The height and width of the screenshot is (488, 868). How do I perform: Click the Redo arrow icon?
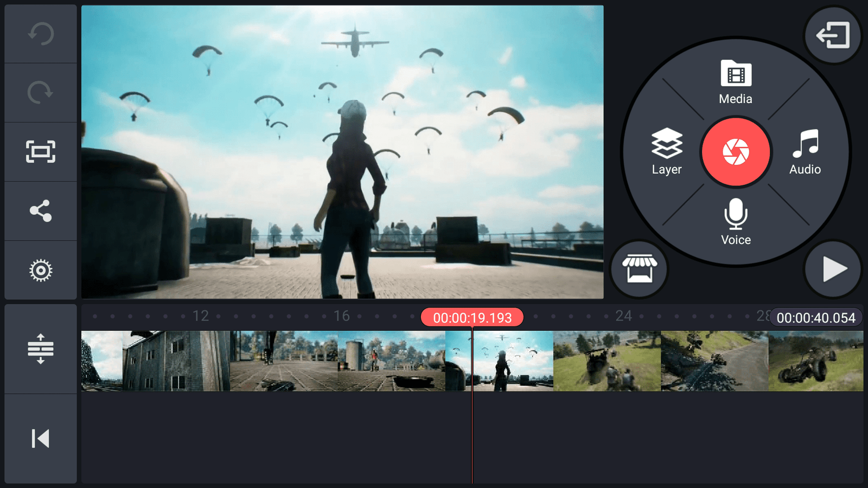tap(41, 93)
